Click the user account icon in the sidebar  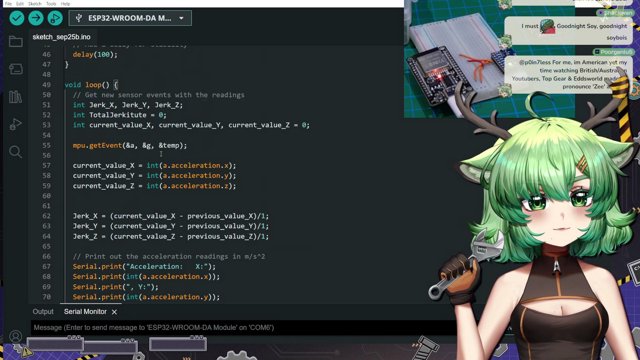coord(16,336)
